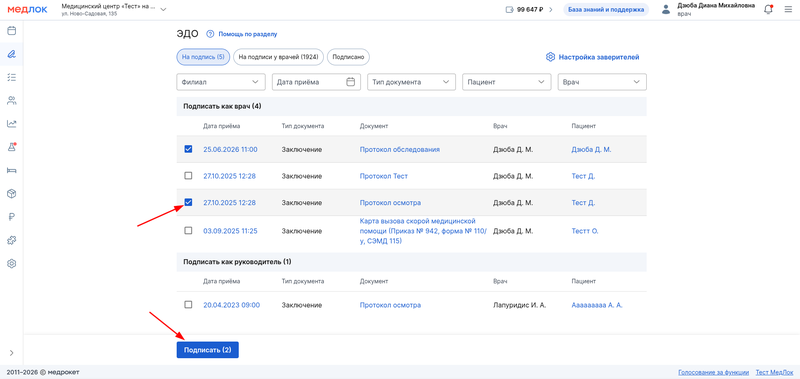
Task: Open the hamburger menu in header
Action: pyautogui.click(x=788, y=10)
